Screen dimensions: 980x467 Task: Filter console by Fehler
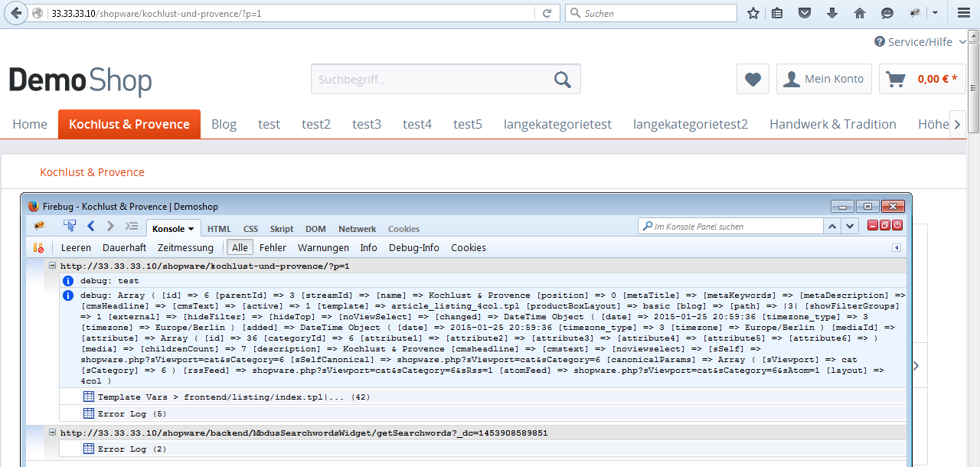273,248
